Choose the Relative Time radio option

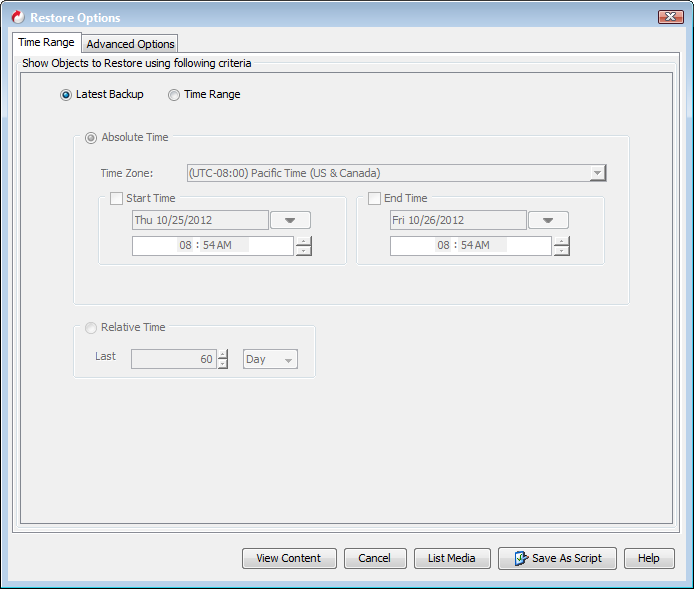[x=91, y=327]
